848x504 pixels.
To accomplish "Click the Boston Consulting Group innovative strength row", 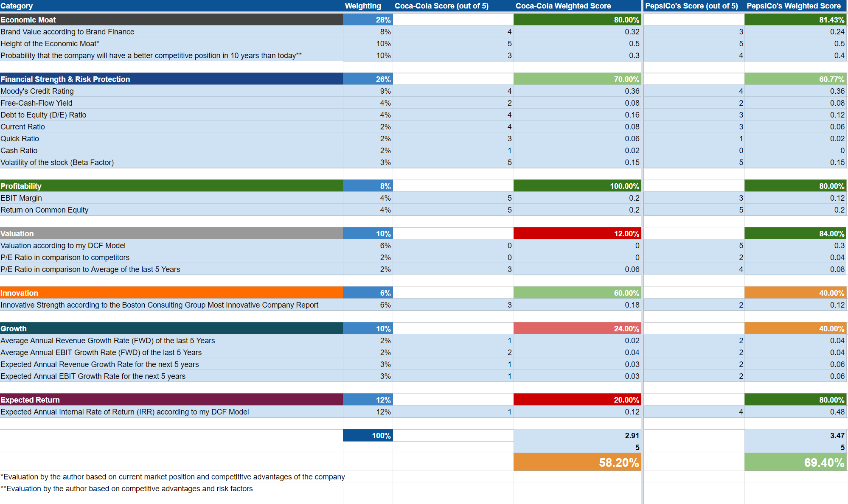I will coord(171,305).
